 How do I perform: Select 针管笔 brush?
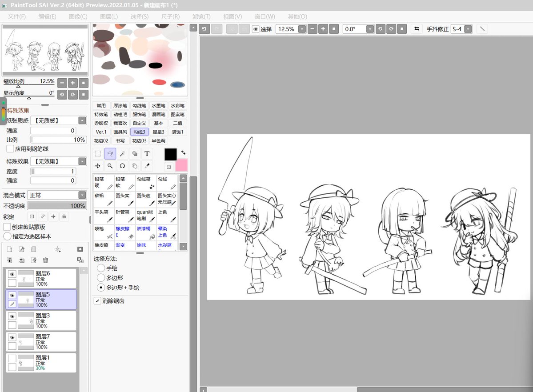(x=125, y=216)
